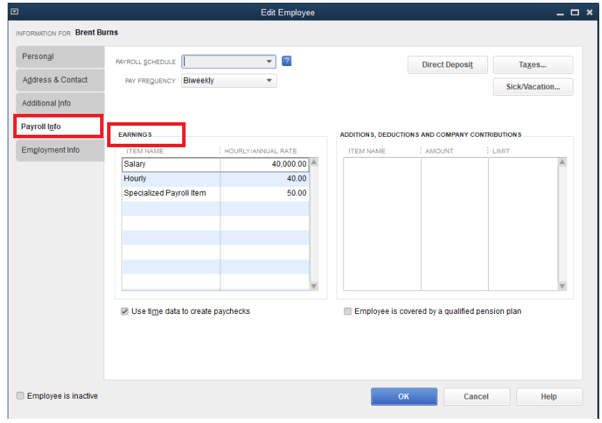Select the Specialized Payroll Item row
The height and width of the screenshot is (423, 602).
coord(166,193)
